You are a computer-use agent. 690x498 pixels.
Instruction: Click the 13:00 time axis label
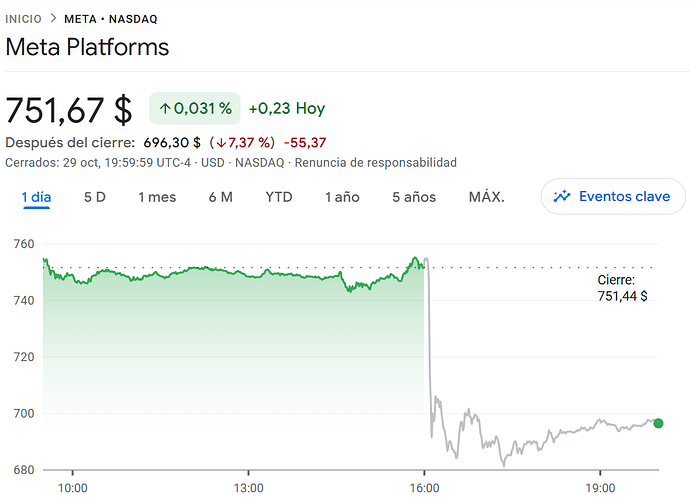tap(248, 488)
